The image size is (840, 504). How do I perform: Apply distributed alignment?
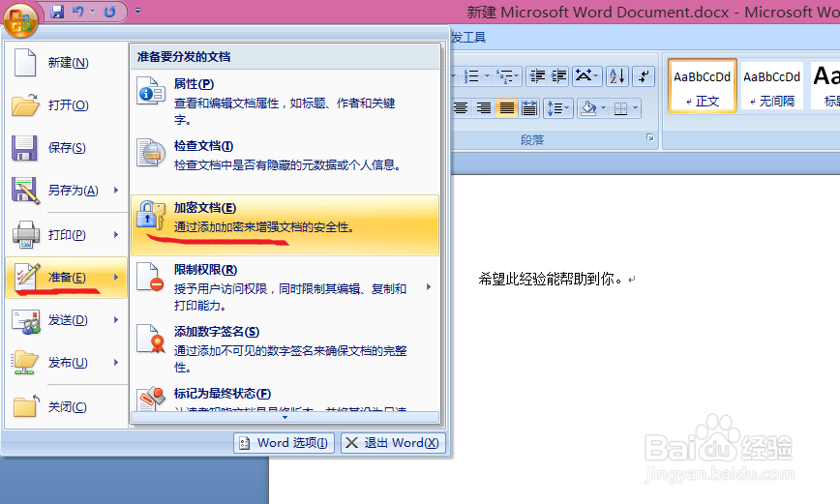(x=528, y=108)
